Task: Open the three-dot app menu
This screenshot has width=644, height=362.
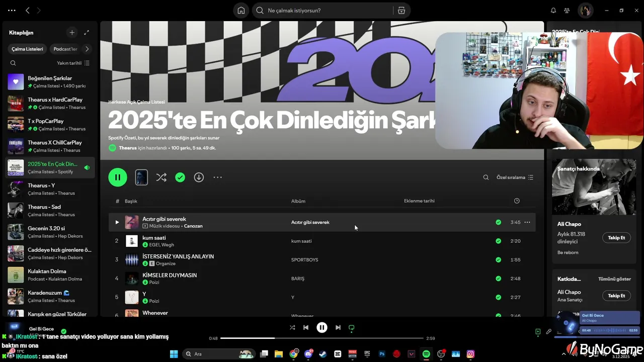Action: [12, 11]
